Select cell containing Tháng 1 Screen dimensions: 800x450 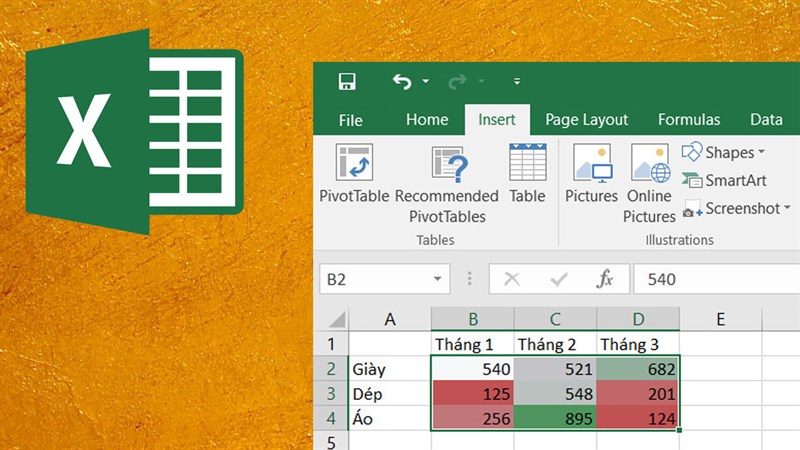[x=473, y=344]
